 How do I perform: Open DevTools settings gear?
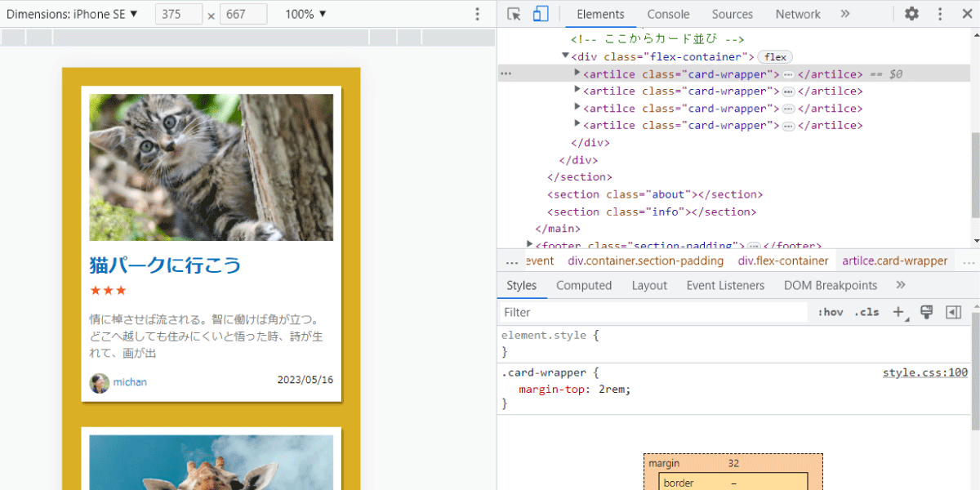click(x=911, y=14)
